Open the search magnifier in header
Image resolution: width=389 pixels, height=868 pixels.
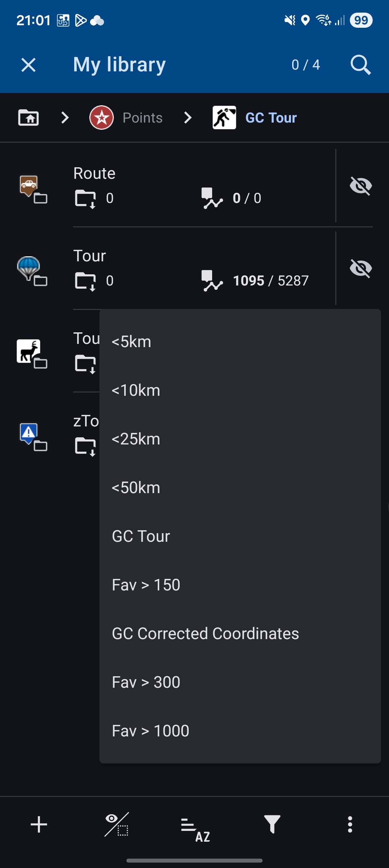(361, 65)
